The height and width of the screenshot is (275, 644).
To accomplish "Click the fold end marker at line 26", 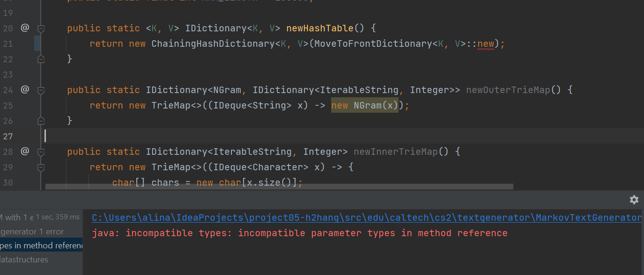I will pyautogui.click(x=41, y=121).
